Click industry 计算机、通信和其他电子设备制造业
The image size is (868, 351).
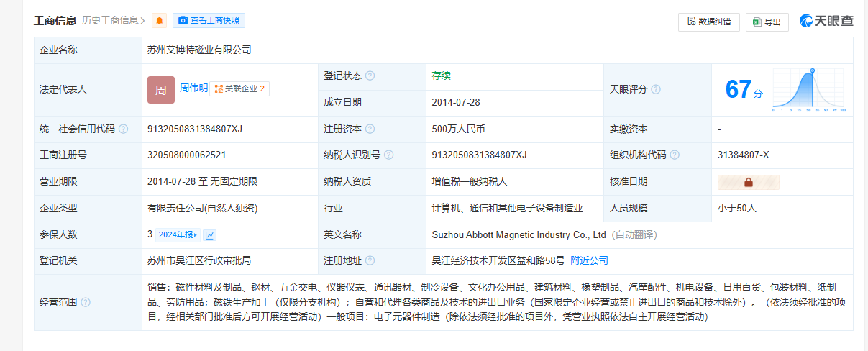click(x=507, y=209)
